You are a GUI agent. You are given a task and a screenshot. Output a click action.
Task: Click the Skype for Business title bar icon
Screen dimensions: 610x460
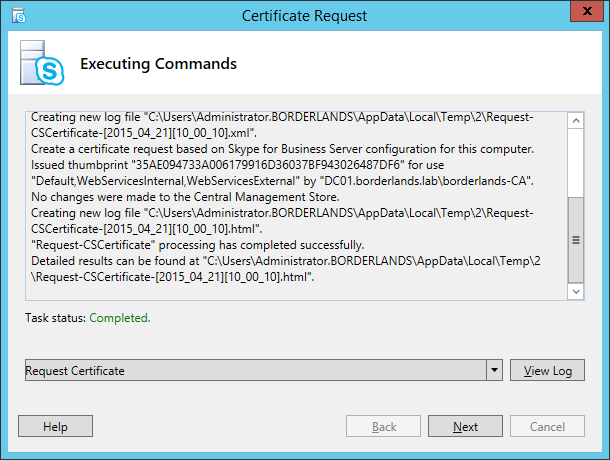pos(19,16)
